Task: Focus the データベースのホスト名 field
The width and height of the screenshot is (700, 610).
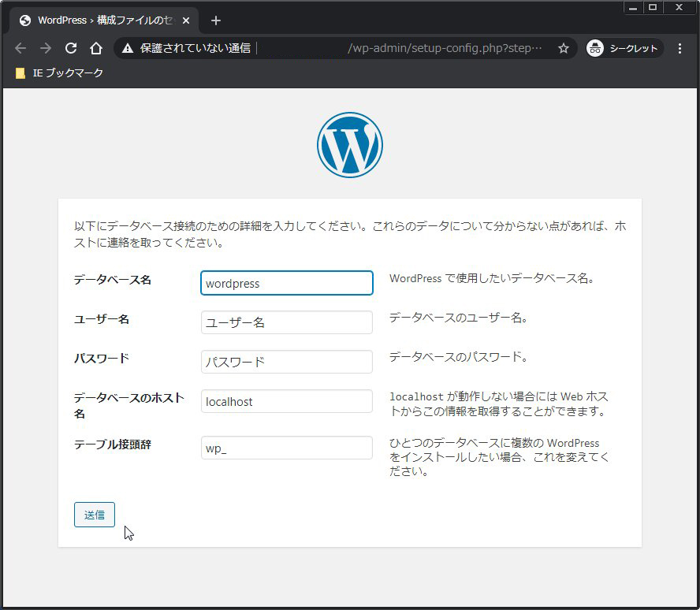Action: pyautogui.click(x=287, y=401)
